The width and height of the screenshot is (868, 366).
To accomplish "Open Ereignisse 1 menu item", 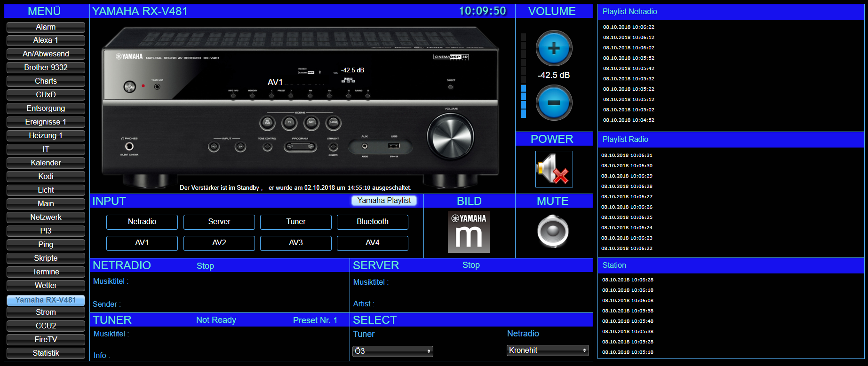I will point(46,122).
